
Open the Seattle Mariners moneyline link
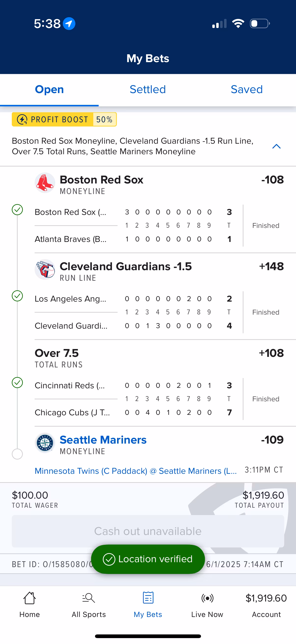click(103, 440)
